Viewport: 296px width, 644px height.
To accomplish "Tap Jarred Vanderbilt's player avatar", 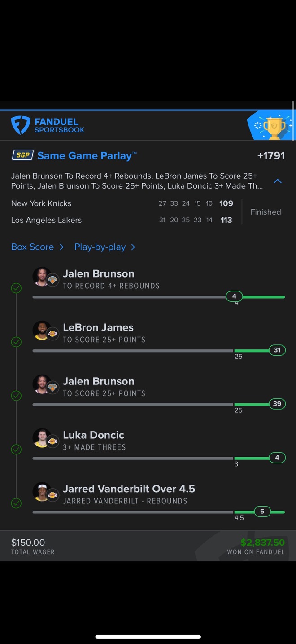I will [x=42, y=492].
